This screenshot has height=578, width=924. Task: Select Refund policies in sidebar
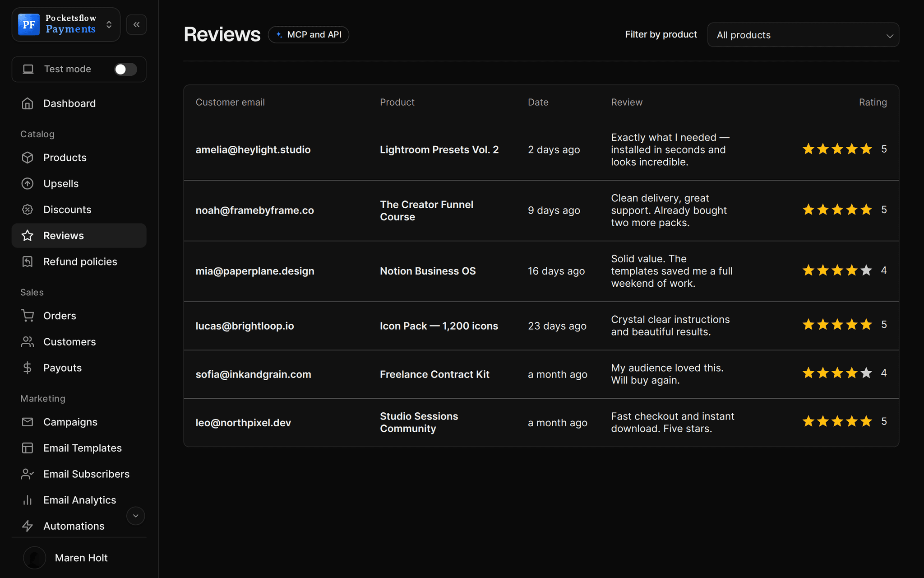pos(79,261)
